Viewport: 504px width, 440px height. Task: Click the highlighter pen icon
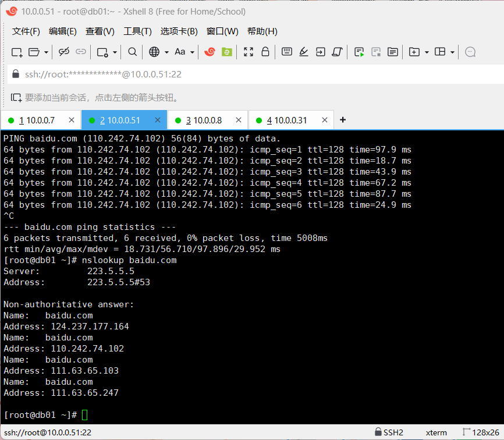(x=304, y=52)
